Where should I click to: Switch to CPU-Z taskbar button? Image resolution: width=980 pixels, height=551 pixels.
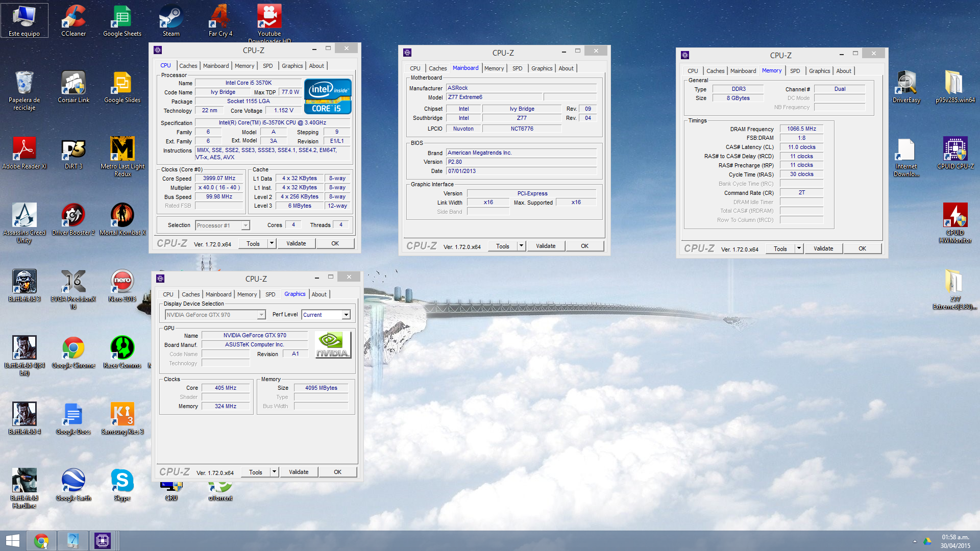(x=102, y=541)
